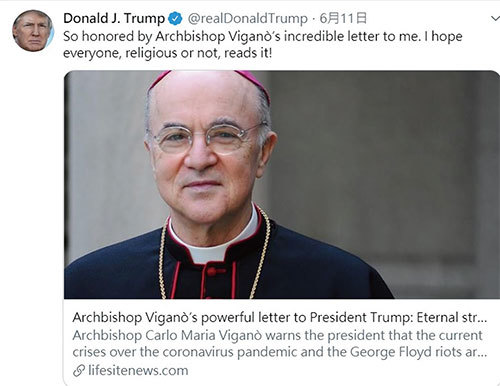Open the @realDonaldTrump handle link
Screen dimensions: 500x386
pyautogui.click(x=247, y=19)
